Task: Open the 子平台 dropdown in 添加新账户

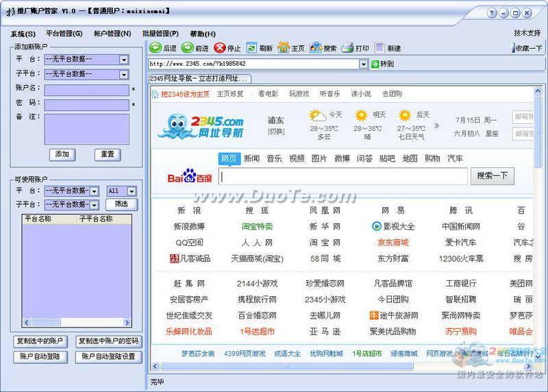Action: [x=124, y=74]
